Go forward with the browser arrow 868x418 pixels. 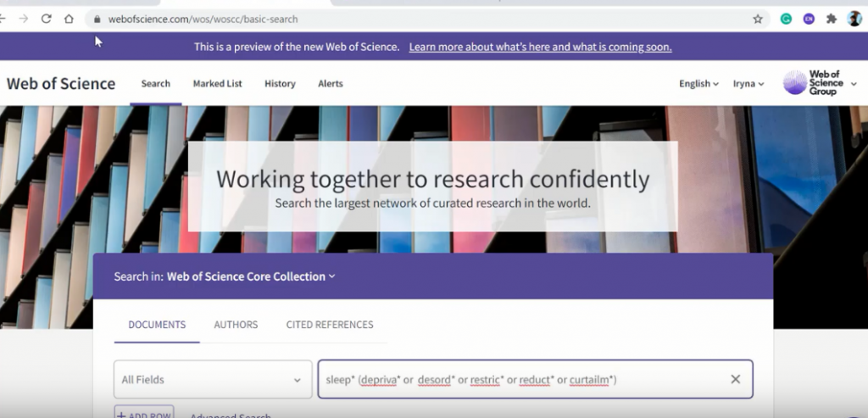pyautogui.click(x=24, y=19)
